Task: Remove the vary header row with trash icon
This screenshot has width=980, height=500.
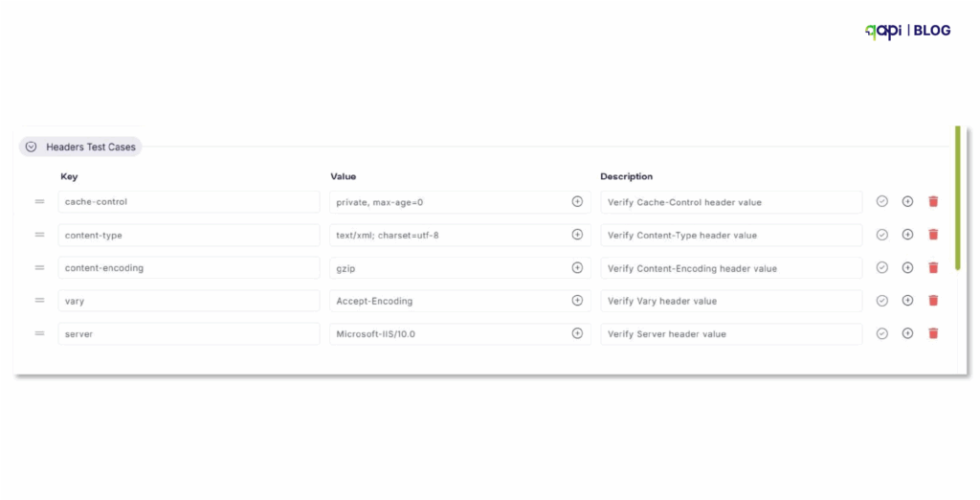Action: [x=933, y=301]
